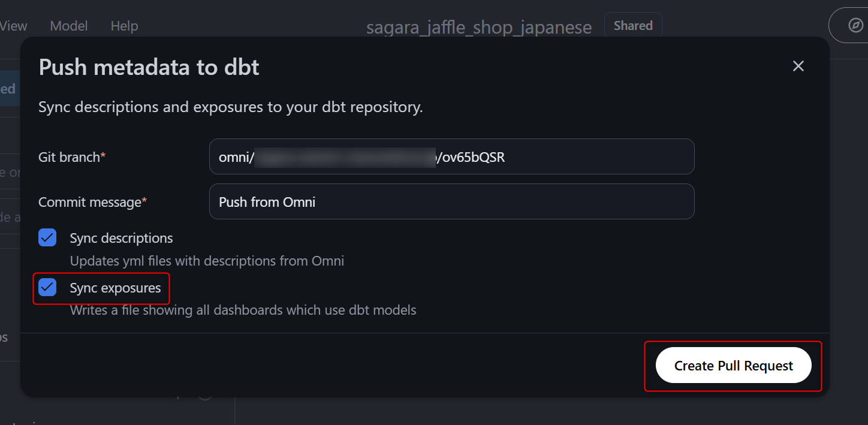Focus the Git branch input field
The height and width of the screenshot is (425, 868).
(x=451, y=156)
